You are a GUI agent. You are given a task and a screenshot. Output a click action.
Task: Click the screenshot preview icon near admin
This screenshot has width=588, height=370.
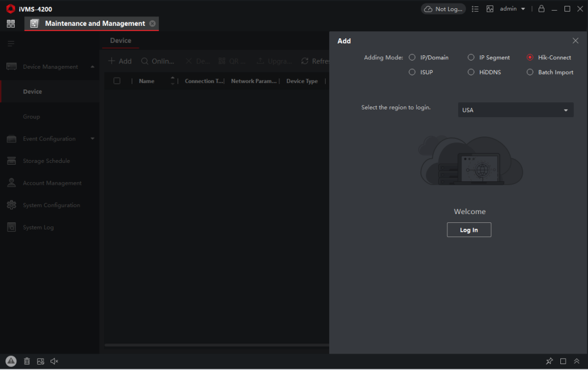pos(490,8)
